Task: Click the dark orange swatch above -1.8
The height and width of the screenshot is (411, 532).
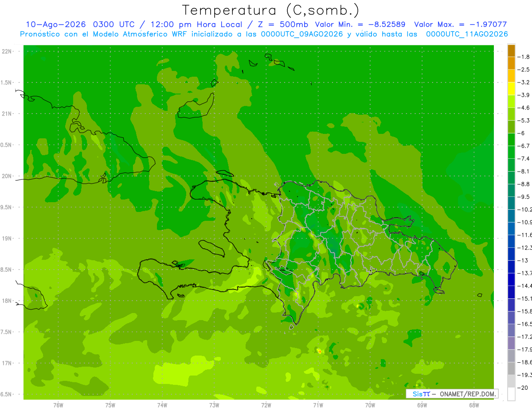Action: tap(511, 51)
